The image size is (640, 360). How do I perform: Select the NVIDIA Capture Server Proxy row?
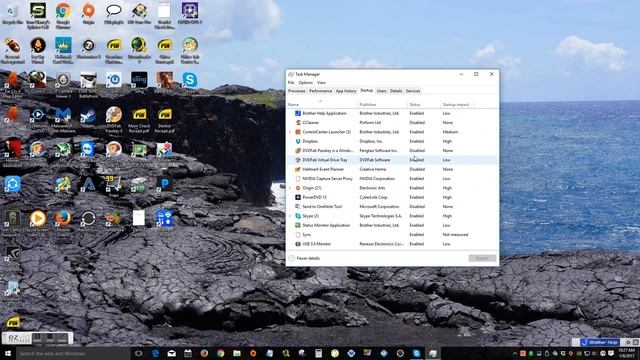[392, 178]
